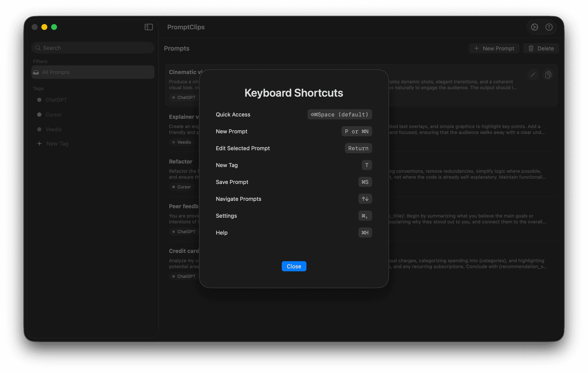Click the pencil edit icon on Cinematic prompt
The image size is (588, 373).
click(533, 75)
